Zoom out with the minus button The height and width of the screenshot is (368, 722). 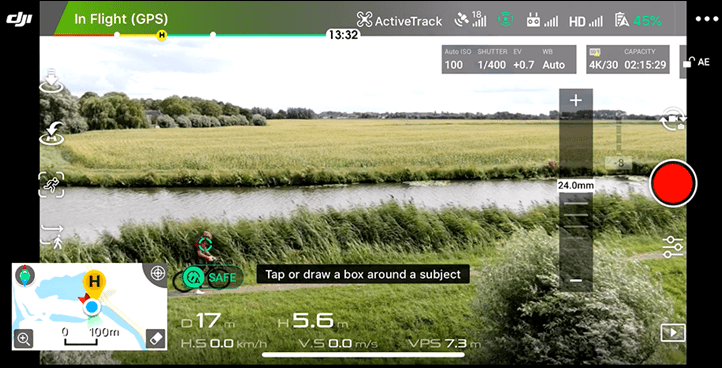pos(576,280)
